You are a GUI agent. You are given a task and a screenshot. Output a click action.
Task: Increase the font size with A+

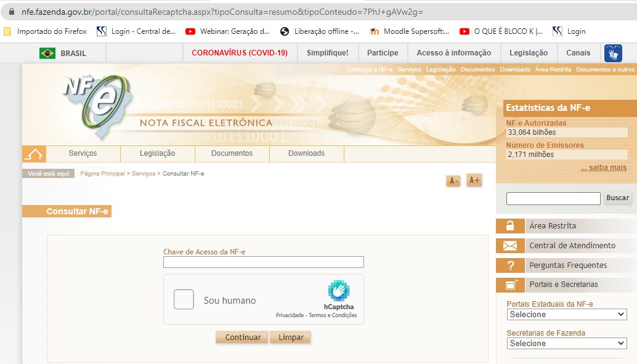pos(474,180)
